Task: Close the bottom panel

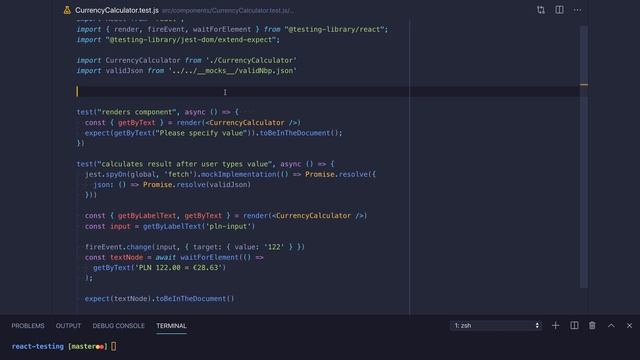Action: 629,325
